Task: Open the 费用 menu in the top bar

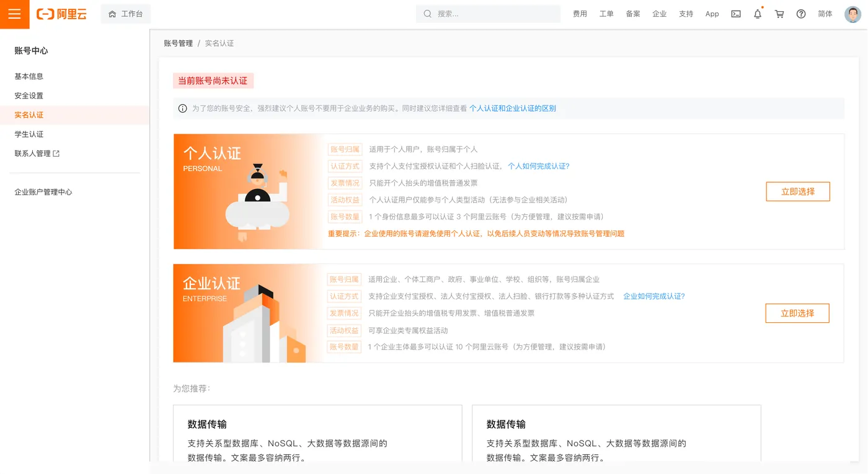Action: [x=580, y=14]
